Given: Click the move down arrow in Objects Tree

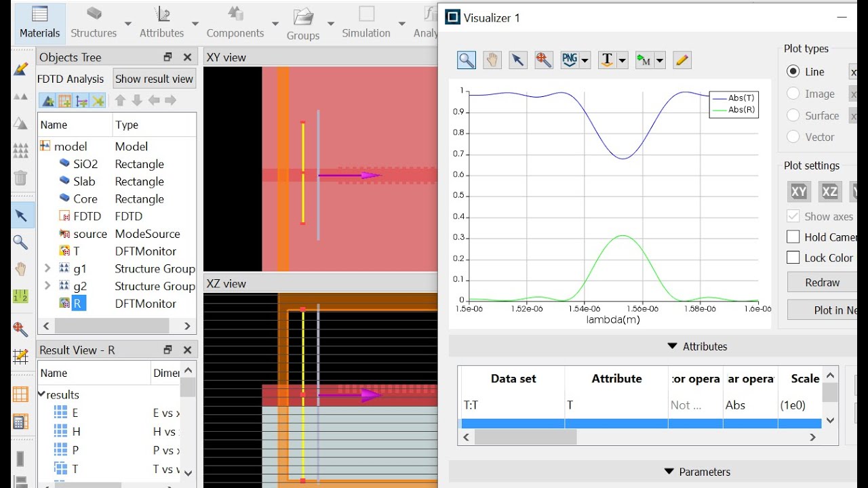Looking at the screenshot, I should [x=137, y=100].
